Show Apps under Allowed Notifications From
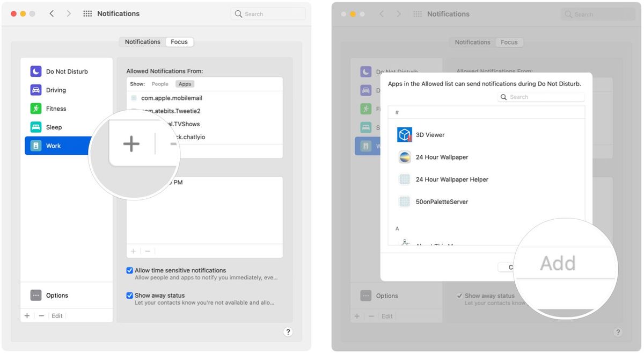This screenshot has width=644, height=353. [x=185, y=84]
